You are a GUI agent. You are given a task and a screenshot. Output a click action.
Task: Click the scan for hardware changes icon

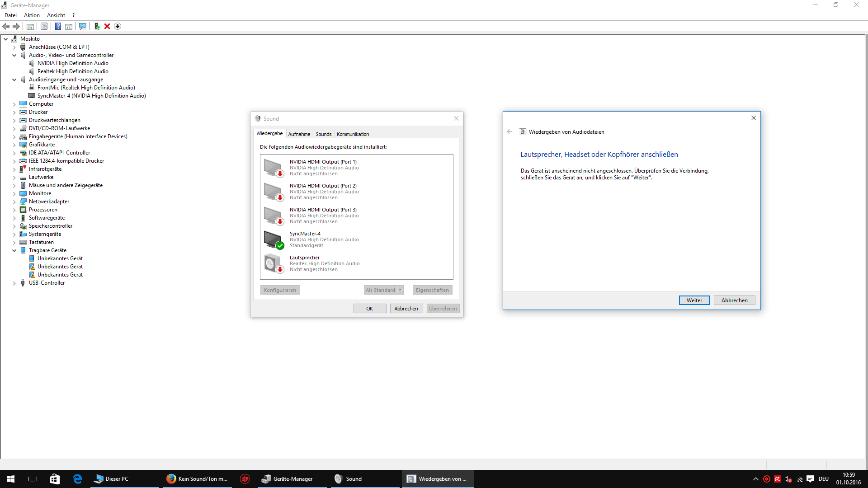pos(82,26)
